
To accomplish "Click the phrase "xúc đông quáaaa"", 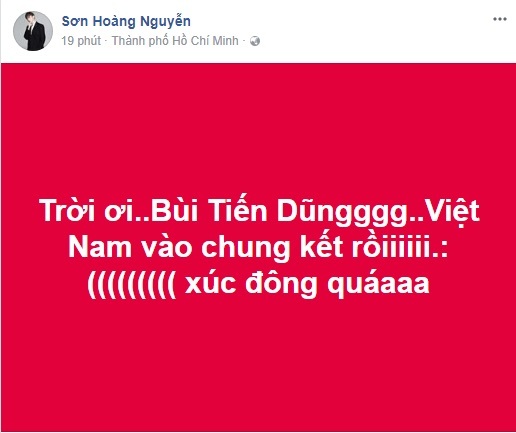I will pos(306,285).
